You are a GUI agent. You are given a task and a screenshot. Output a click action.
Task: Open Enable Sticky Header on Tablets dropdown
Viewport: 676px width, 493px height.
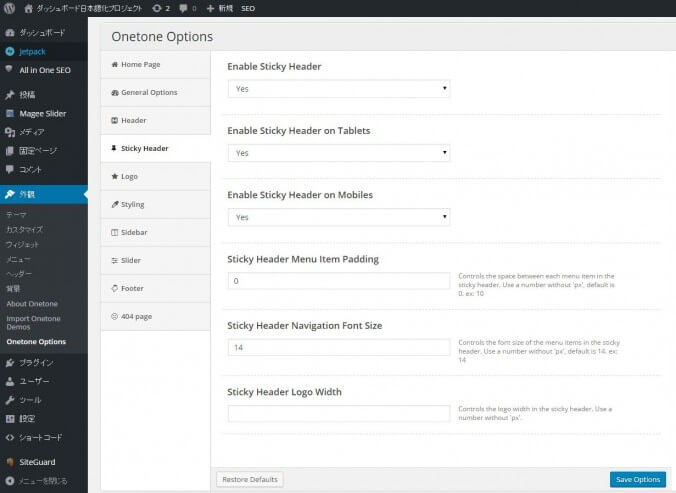(x=338, y=153)
